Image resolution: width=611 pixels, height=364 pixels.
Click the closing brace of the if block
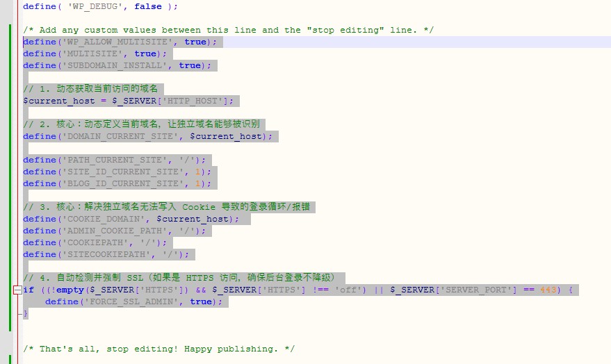(x=25, y=313)
